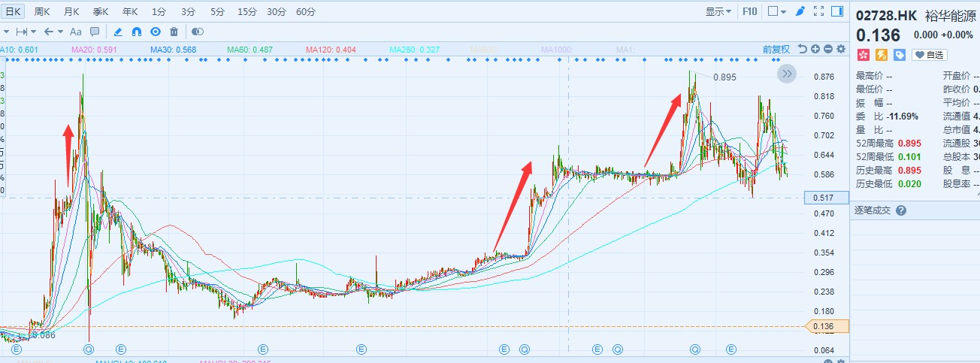The width and height of the screenshot is (980, 363).
Task: Switch to 15分 chart period
Action: pos(247,11)
